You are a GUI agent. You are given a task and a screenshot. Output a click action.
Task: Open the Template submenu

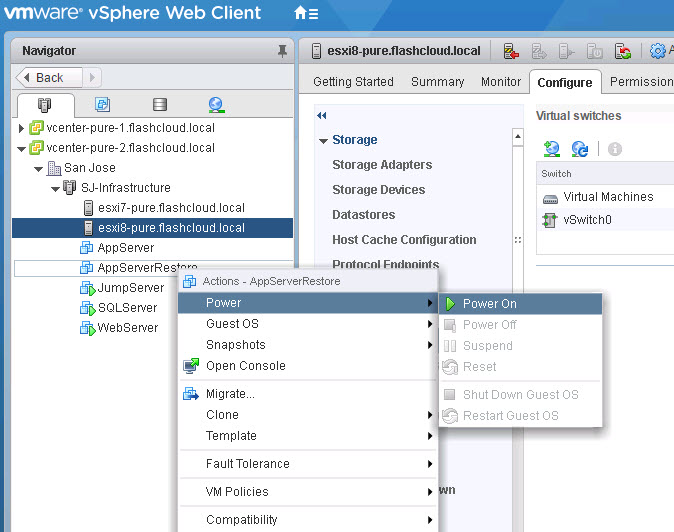[x=307, y=436]
